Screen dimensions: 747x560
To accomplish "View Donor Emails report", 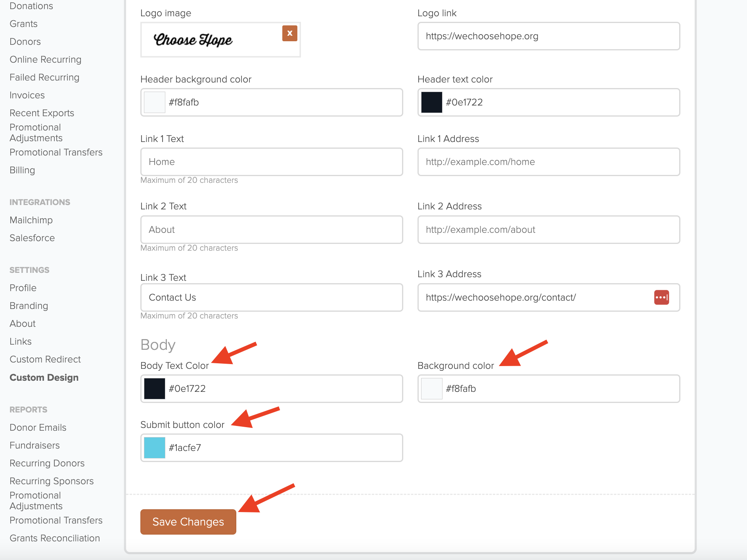I will [38, 428].
